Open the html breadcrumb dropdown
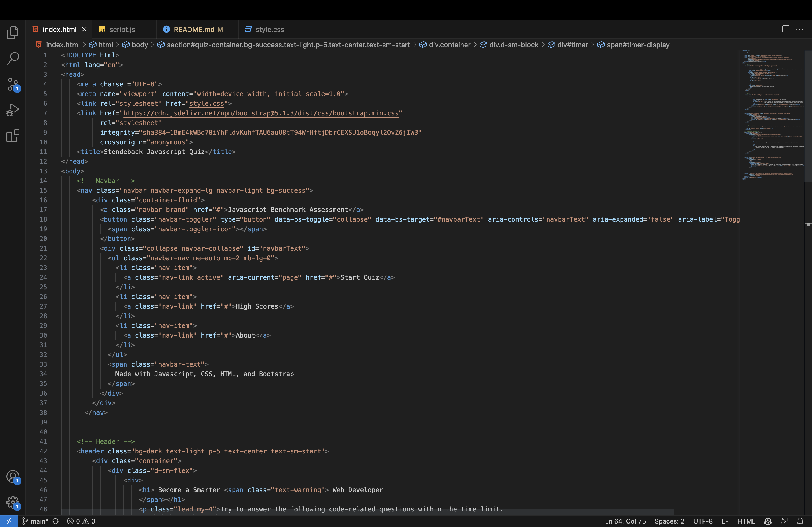812x527 pixels. [x=106, y=45]
